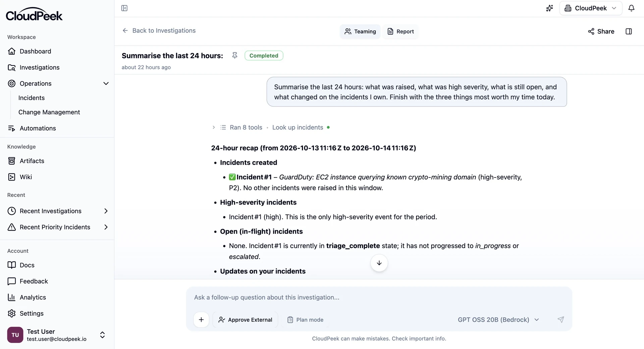The height and width of the screenshot is (349, 644).
Task: Pin this investigation with the pin icon
Action: pyautogui.click(x=235, y=55)
